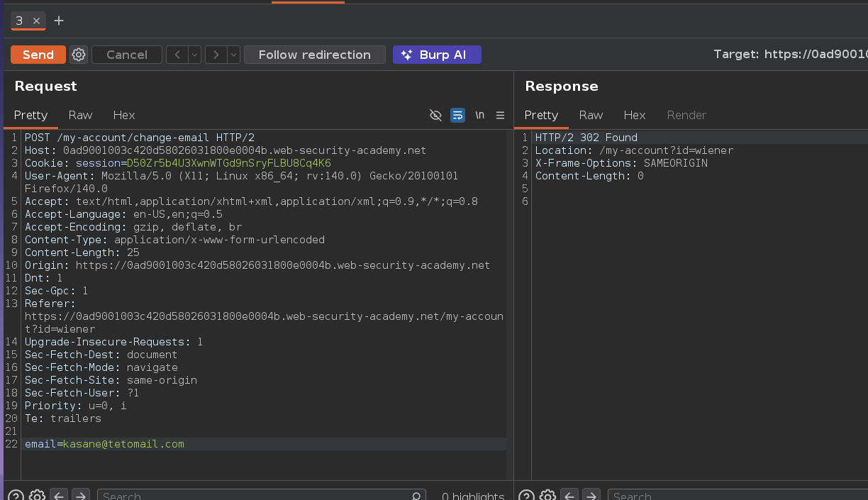Screen dimensions: 868x500
Task: Open Response search help icon
Action: pyautogui.click(x=526, y=496)
